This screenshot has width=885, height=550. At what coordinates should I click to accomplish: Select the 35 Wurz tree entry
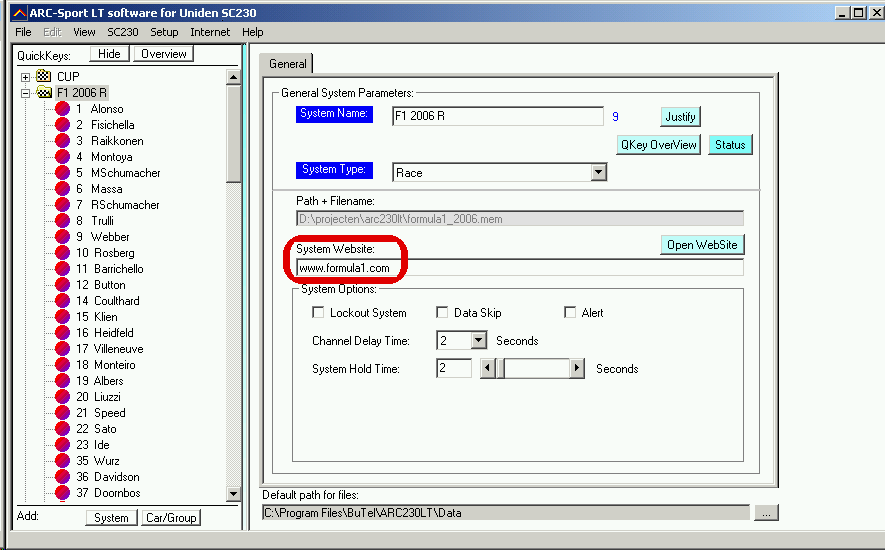pyautogui.click(x=98, y=461)
